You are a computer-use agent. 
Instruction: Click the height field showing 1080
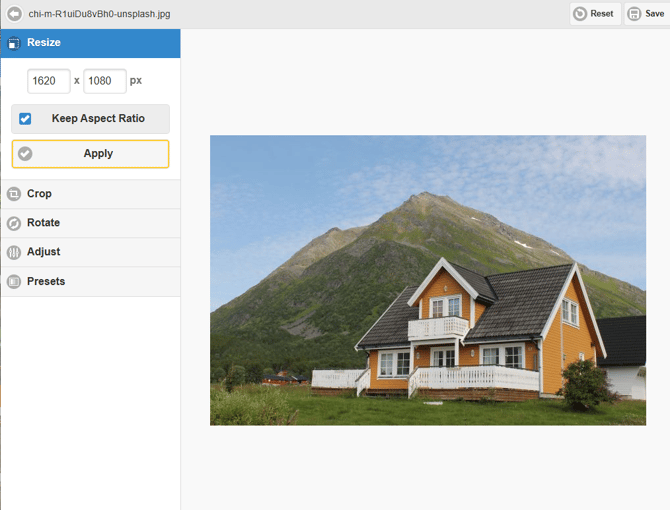click(x=104, y=81)
